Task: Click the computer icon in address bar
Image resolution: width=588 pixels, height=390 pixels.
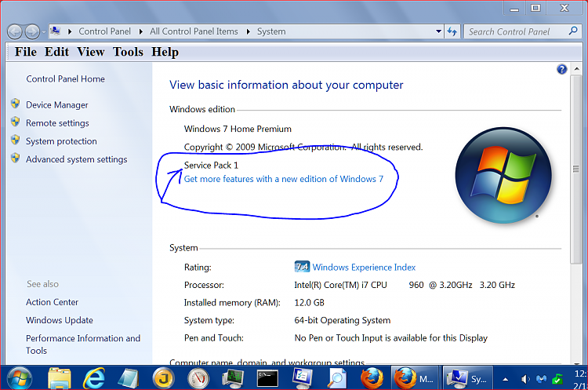Action: (x=56, y=31)
